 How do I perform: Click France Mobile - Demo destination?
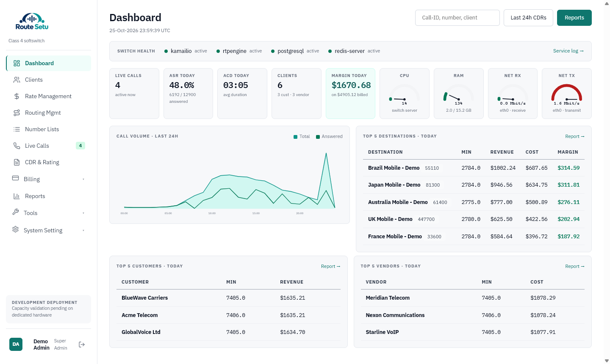(x=395, y=237)
